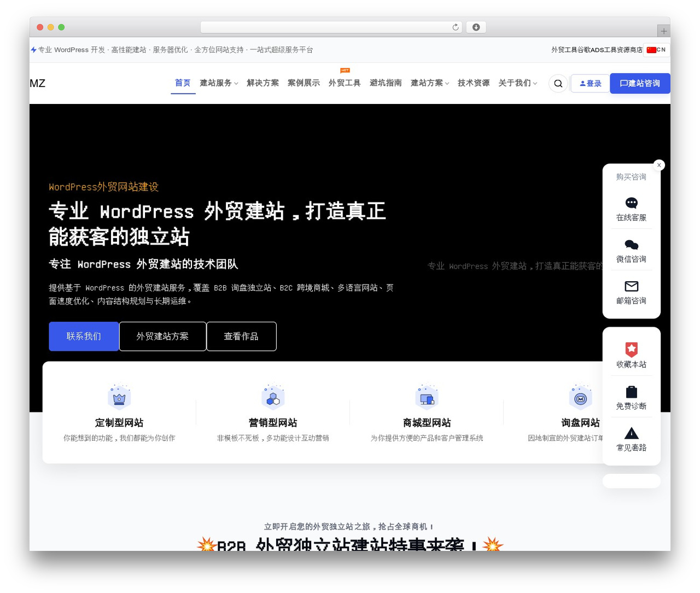Click the 商城型网站 card title
Image resolution: width=700 pixels, height=593 pixels.
(x=427, y=423)
